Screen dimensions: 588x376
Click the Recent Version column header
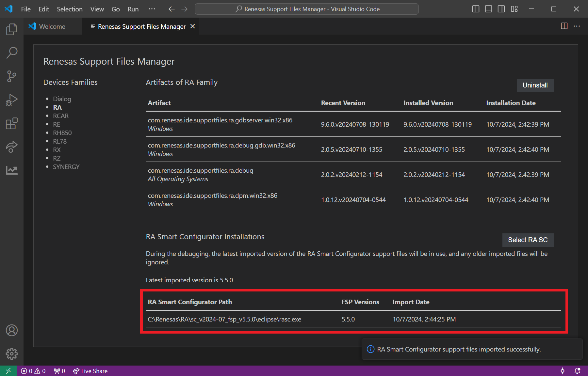(343, 103)
